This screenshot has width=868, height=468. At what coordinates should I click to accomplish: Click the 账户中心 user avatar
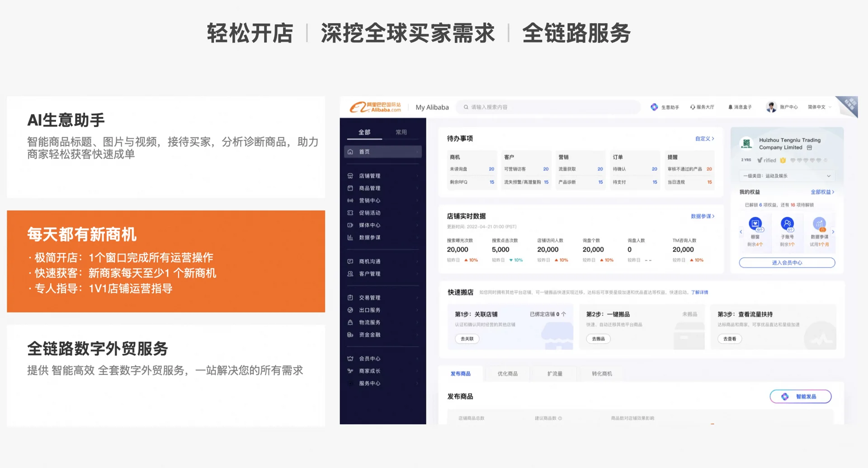point(771,107)
